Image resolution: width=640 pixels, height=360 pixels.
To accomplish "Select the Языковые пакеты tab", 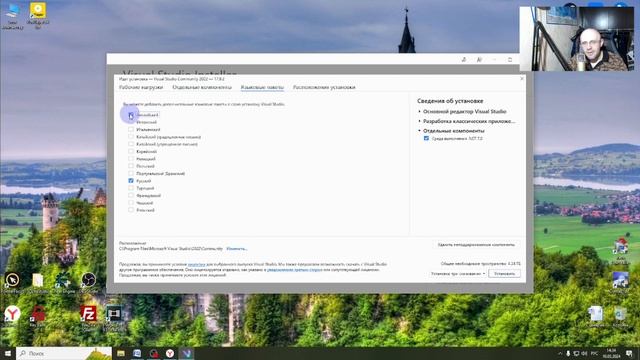I will (262, 87).
